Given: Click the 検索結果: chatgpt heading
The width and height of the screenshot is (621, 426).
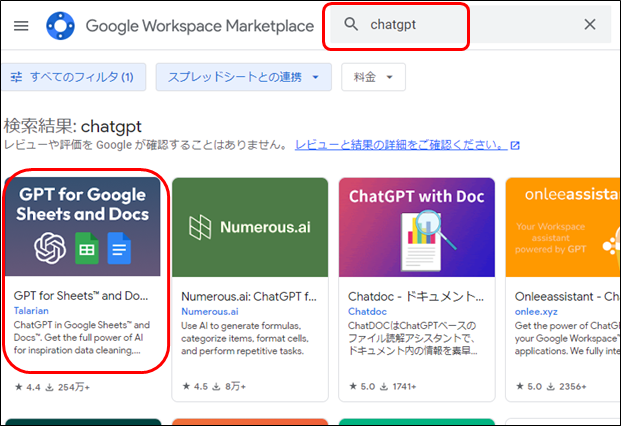Looking at the screenshot, I should [x=72, y=126].
